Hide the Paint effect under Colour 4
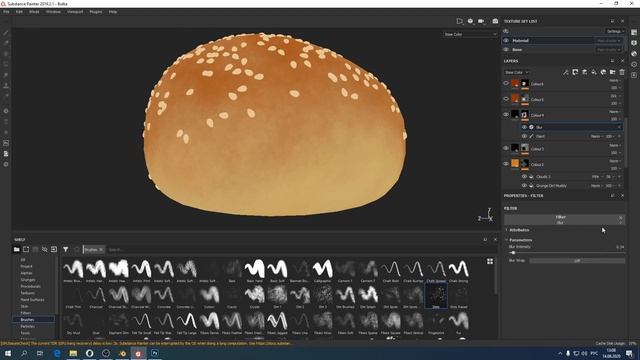The width and height of the screenshot is (640, 360). click(x=524, y=136)
